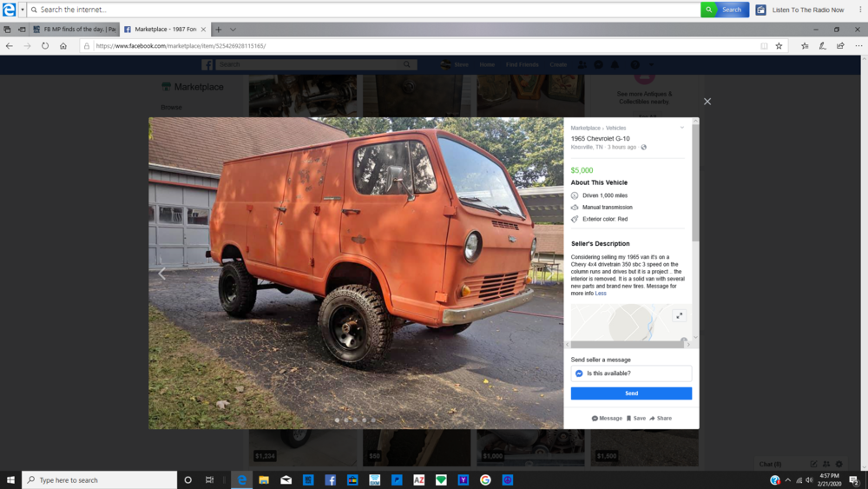868x489 pixels.
Task: Close the listing overlay with the X
Action: coord(707,102)
